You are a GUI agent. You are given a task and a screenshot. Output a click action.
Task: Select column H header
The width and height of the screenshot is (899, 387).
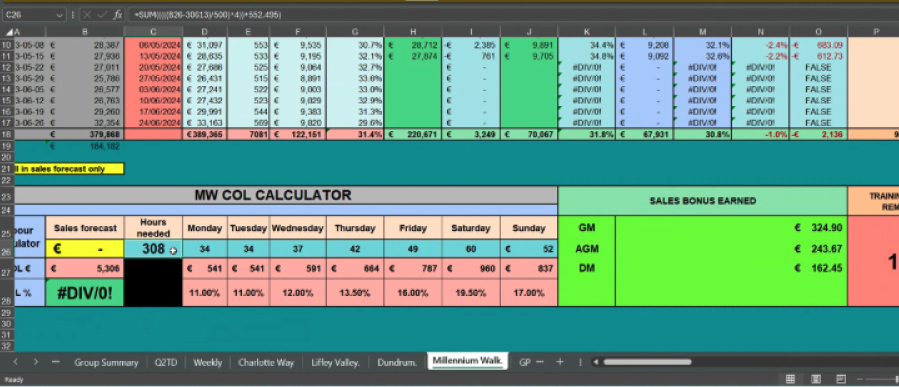413,32
